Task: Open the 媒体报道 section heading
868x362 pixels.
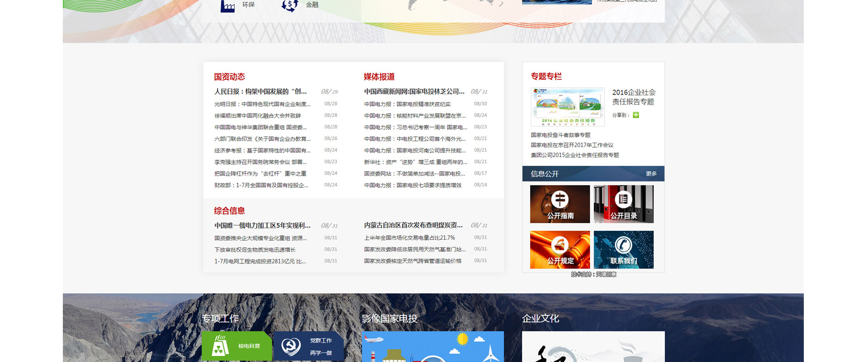Action: tap(379, 77)
